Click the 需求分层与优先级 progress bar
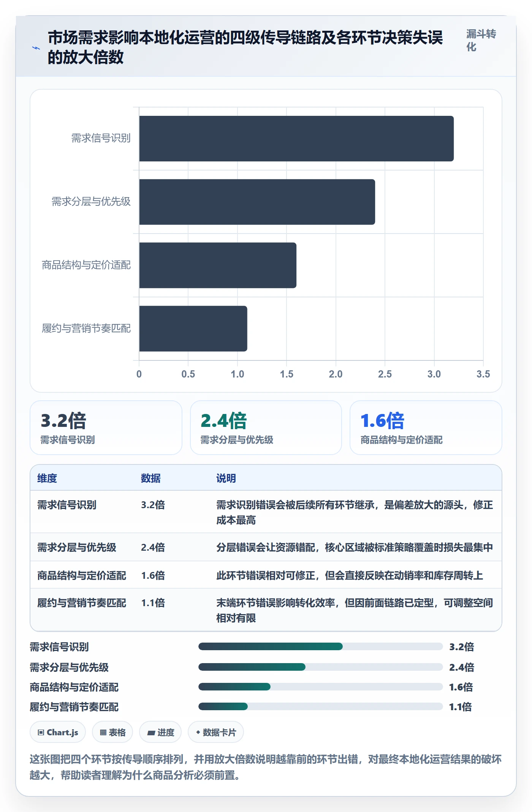This screenshot has width=532, height=812. 320,667
